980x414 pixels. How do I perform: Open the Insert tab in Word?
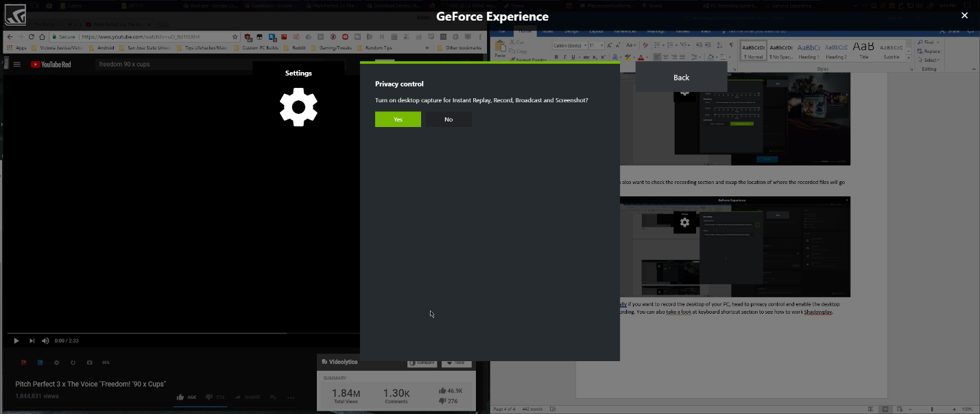[x=547, y=31]
